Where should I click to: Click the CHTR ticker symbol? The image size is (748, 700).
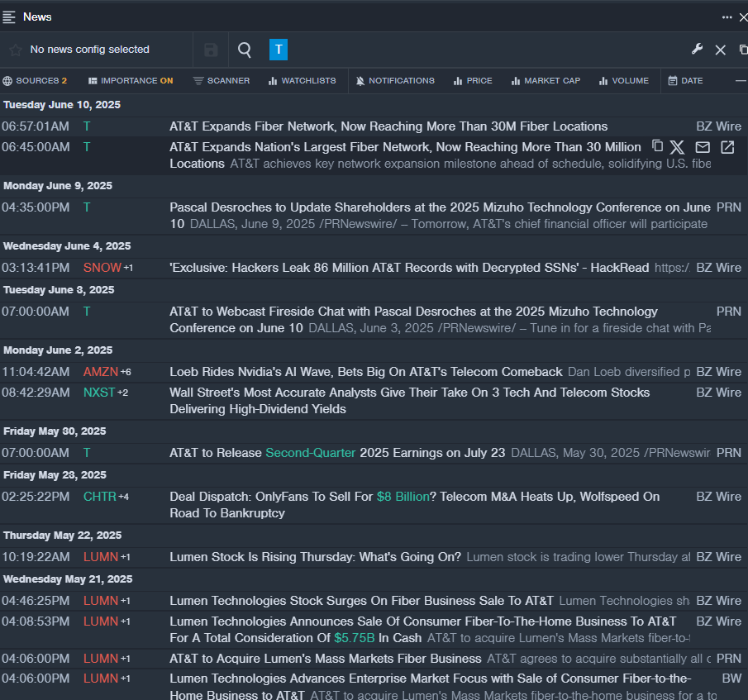tap(100, 497)
